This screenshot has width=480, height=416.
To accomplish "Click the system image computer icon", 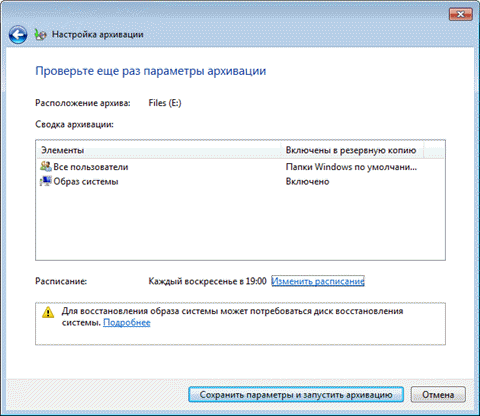I will (46, 181).
